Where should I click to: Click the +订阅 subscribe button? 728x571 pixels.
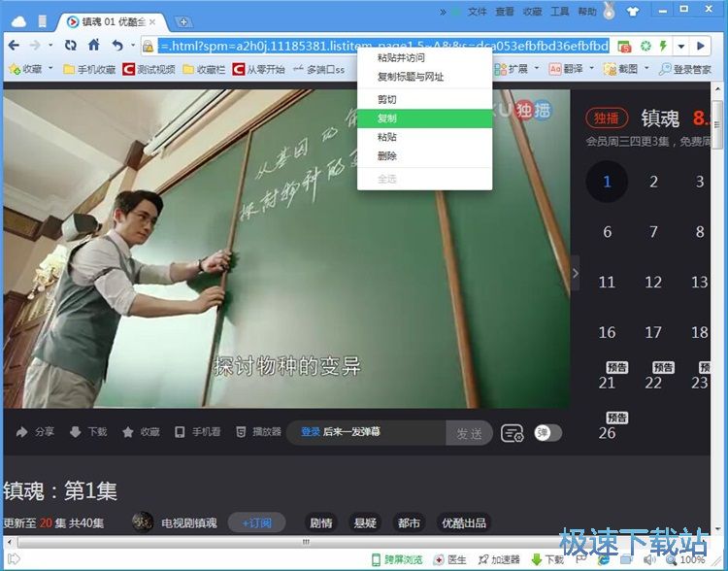coord(257,523)
